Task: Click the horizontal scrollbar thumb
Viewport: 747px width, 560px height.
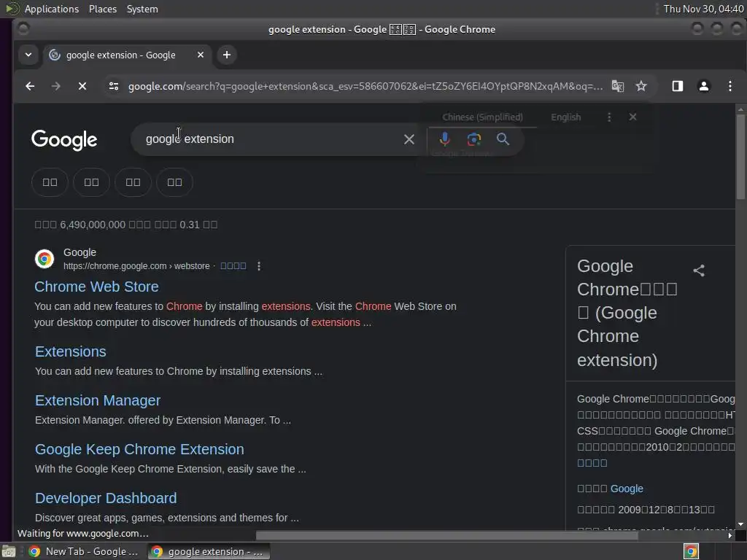Action: (x=447, y=536)
